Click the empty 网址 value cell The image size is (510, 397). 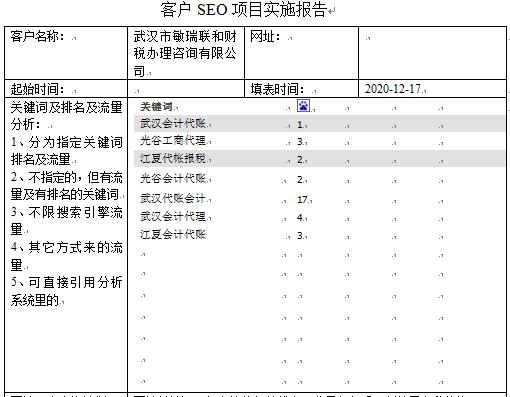[x=432, y=53]
